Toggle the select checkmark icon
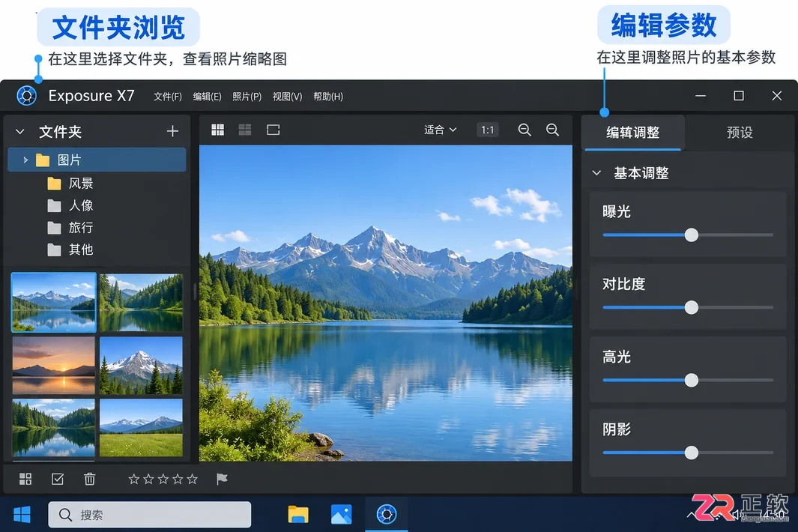The height and width of the screenshot is (532, 798). pos(58,479)
